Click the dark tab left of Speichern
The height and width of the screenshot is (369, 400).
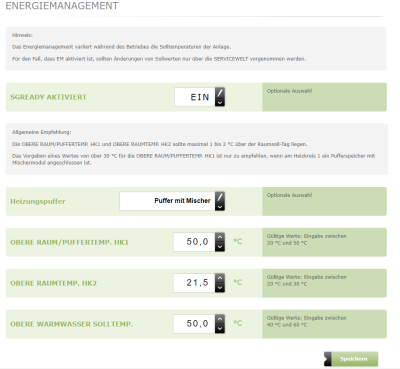[x=327, y=359]
